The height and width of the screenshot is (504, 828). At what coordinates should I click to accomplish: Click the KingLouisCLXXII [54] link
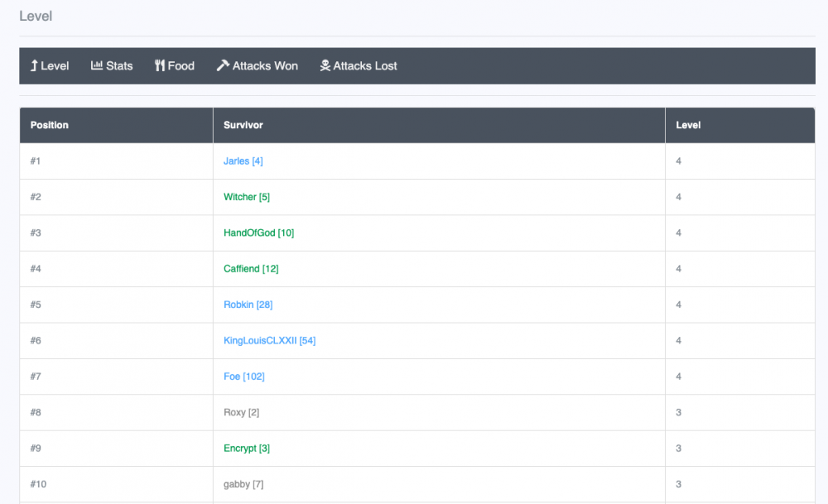click(x=269, y=341)
